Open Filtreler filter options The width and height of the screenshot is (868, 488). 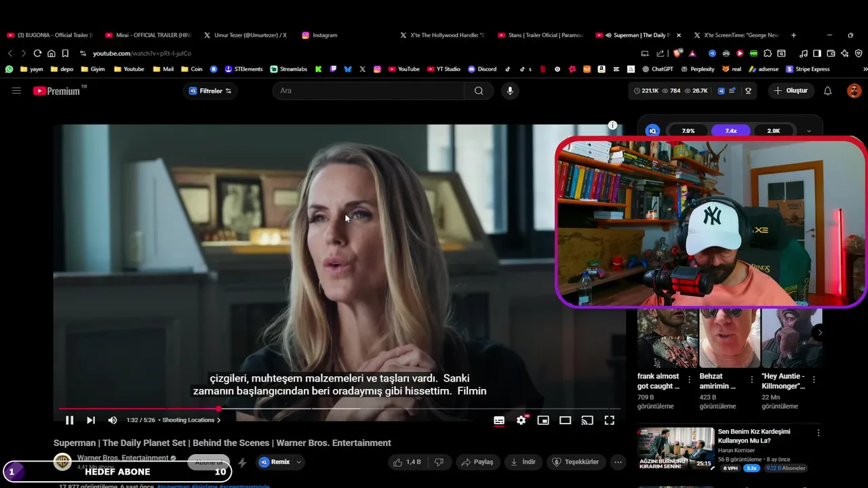point(210,91)
